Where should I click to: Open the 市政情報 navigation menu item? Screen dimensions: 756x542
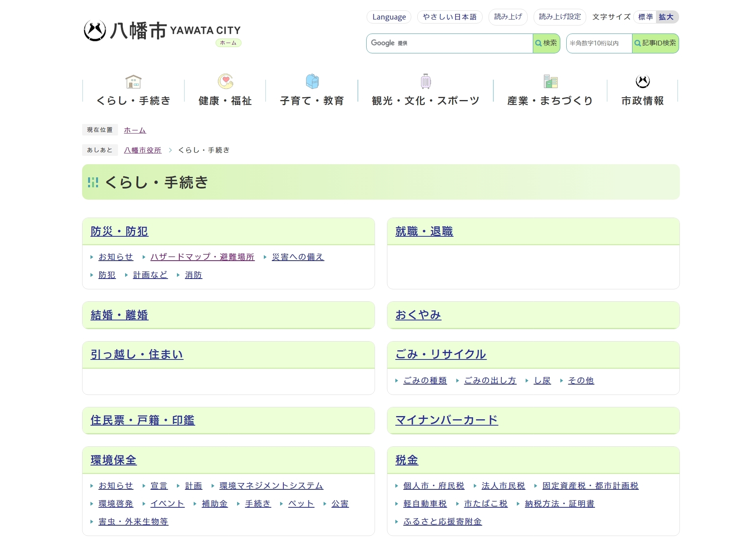click(x=642, y=101)
